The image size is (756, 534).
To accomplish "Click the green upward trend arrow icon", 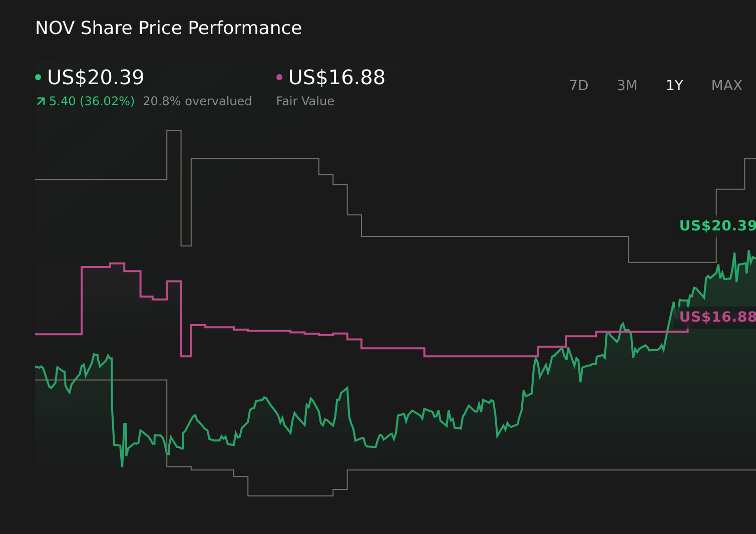I will coord(40,101).
